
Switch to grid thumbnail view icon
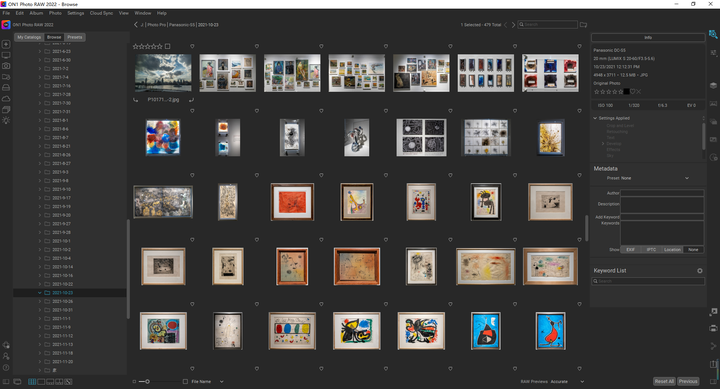[x=32, y=382]
